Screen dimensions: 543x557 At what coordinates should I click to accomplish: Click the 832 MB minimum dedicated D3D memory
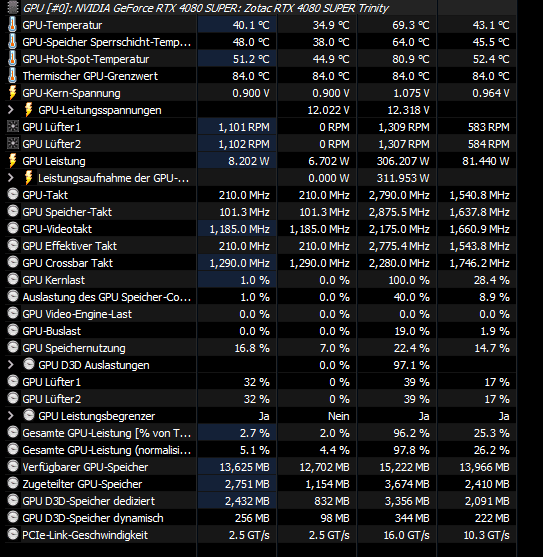coord(332,501)
